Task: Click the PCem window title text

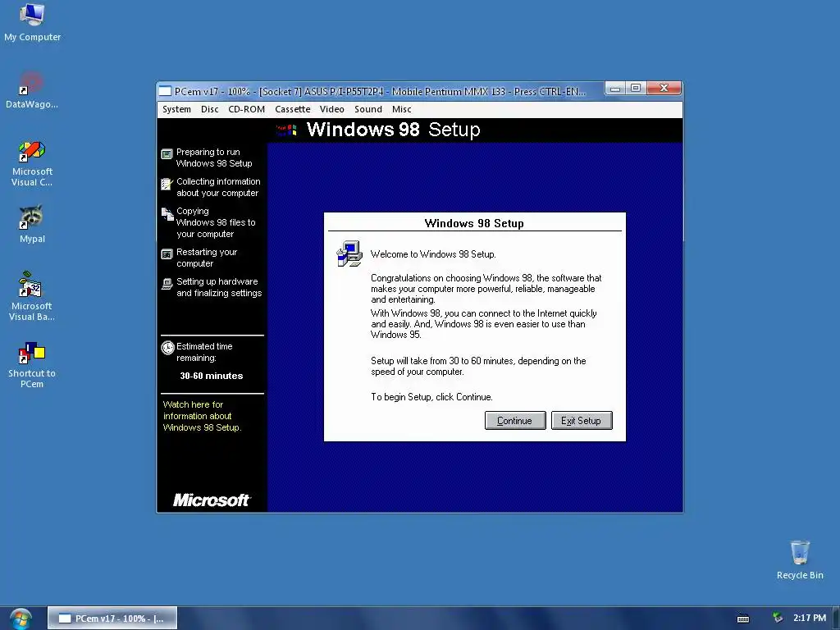Action: 380,92
